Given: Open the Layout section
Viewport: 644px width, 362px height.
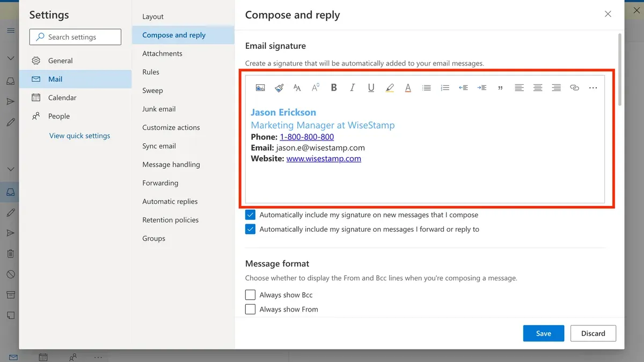Looking at the screenshot, I should click(183, 17).
